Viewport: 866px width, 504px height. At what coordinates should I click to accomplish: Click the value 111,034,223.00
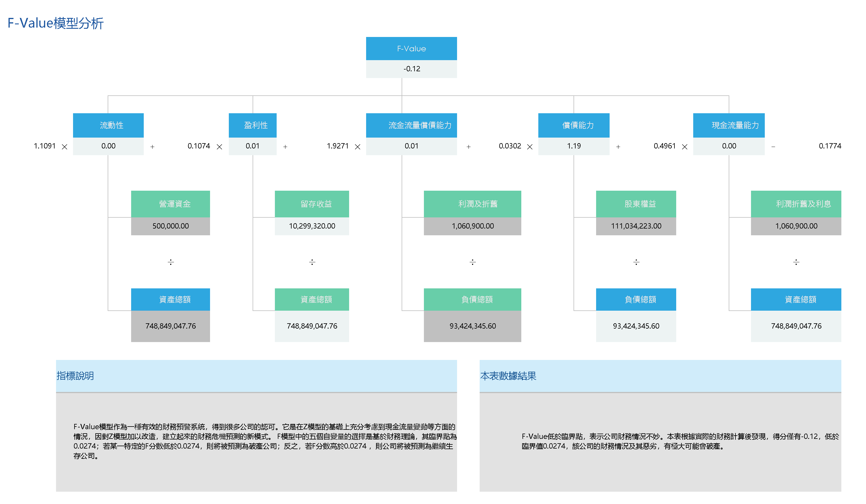click(636, 226)
